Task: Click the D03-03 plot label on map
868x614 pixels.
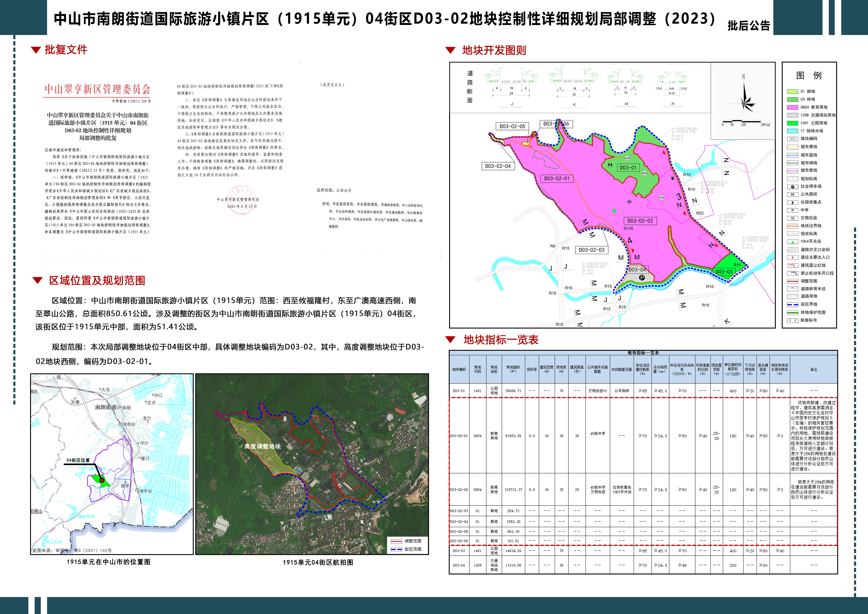Action: click(x=724, y=271)
